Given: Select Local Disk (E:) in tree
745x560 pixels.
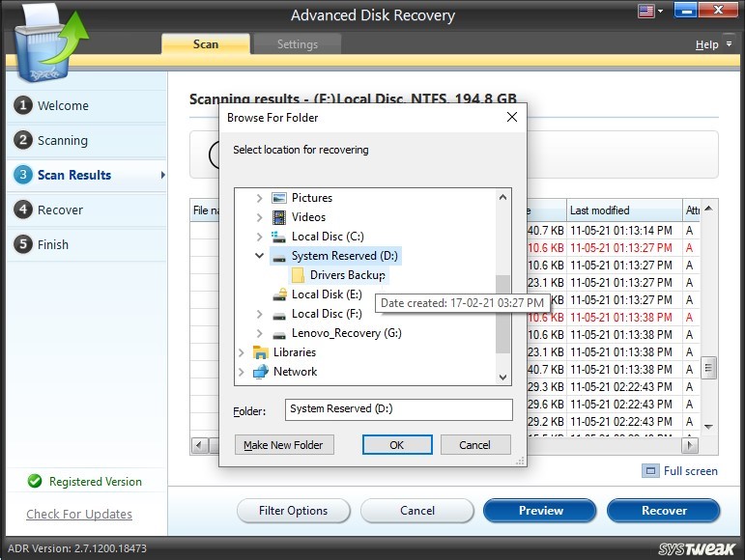Looking at the screenshot, I should tap(327, 294).
